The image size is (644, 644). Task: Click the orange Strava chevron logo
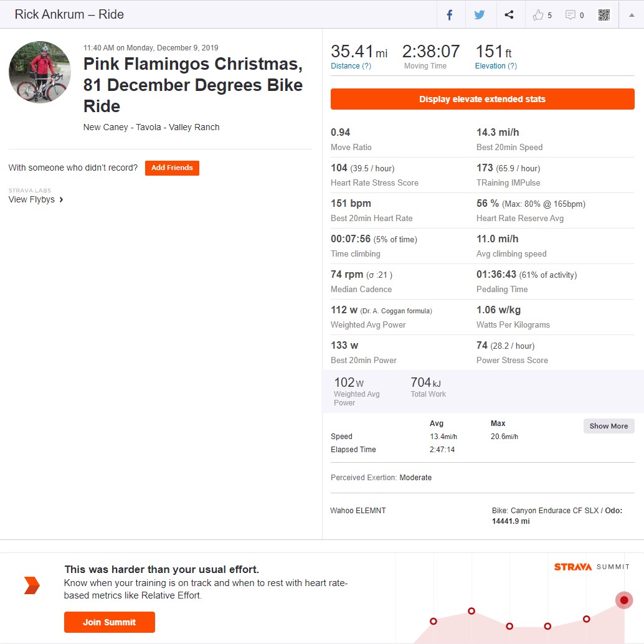(32, 585)
